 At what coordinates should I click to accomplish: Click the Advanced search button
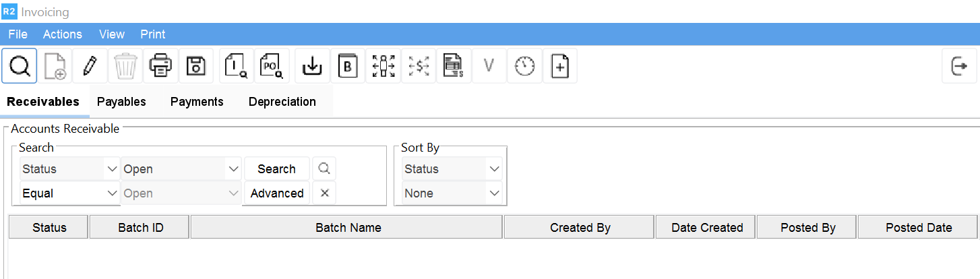(277, 193)
